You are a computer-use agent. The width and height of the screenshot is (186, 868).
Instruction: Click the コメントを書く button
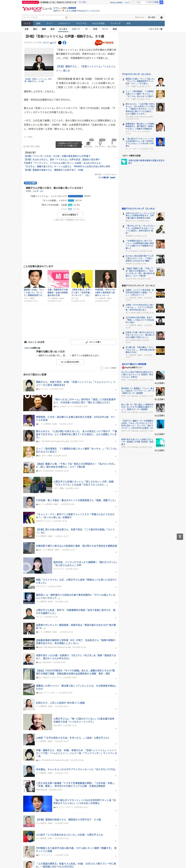[93, 342]
